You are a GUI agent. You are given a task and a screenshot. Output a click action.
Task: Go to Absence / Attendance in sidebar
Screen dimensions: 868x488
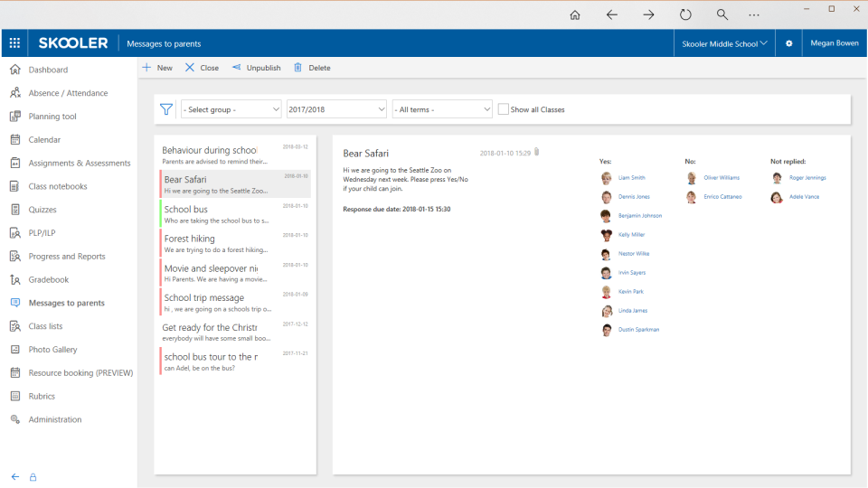pos(68,93)
